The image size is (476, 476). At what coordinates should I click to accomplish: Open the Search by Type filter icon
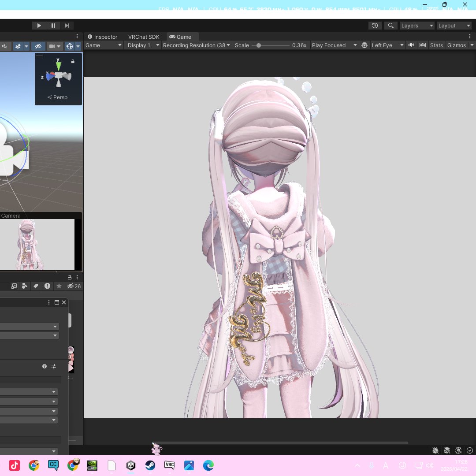(25, 286)
